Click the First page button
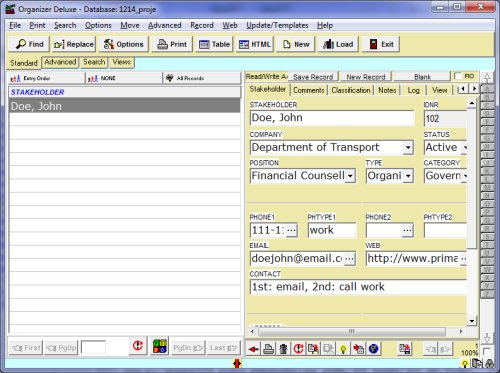 26,348
